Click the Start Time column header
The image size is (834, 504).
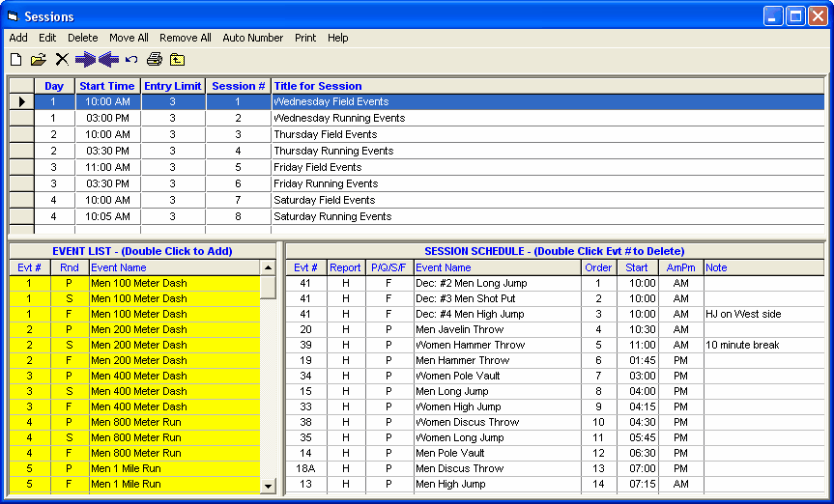click(106, 86)
